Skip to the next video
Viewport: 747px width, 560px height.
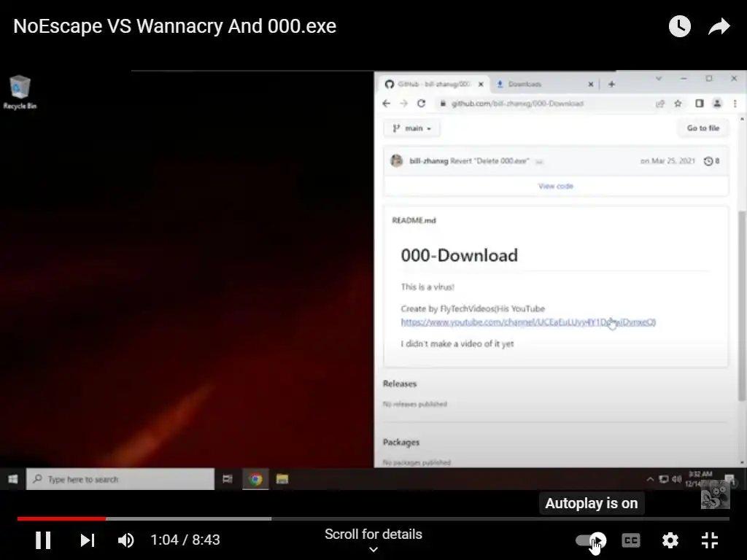pos(88,540)
